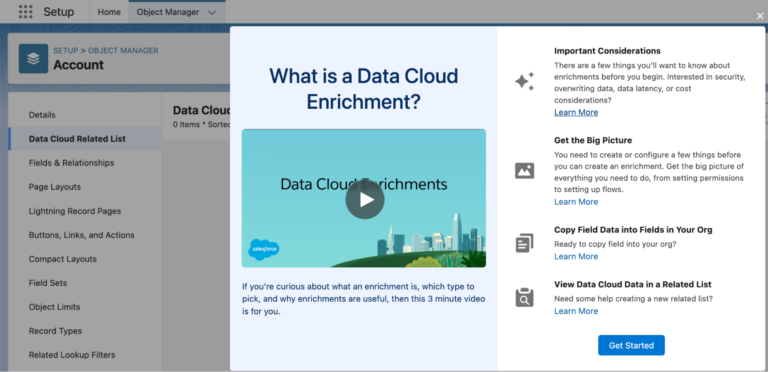Open the Home tab
This screenshot has height=372, width=768.
[x=109, y=12]
